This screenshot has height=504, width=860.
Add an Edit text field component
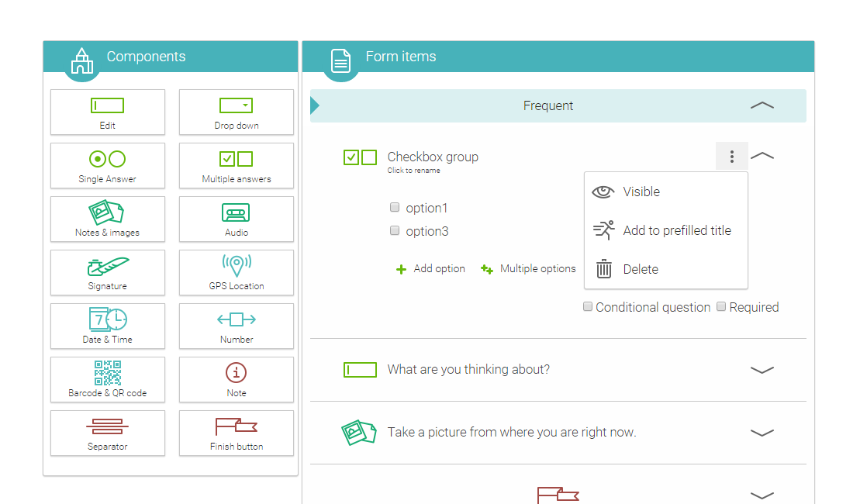pos(108,112)
